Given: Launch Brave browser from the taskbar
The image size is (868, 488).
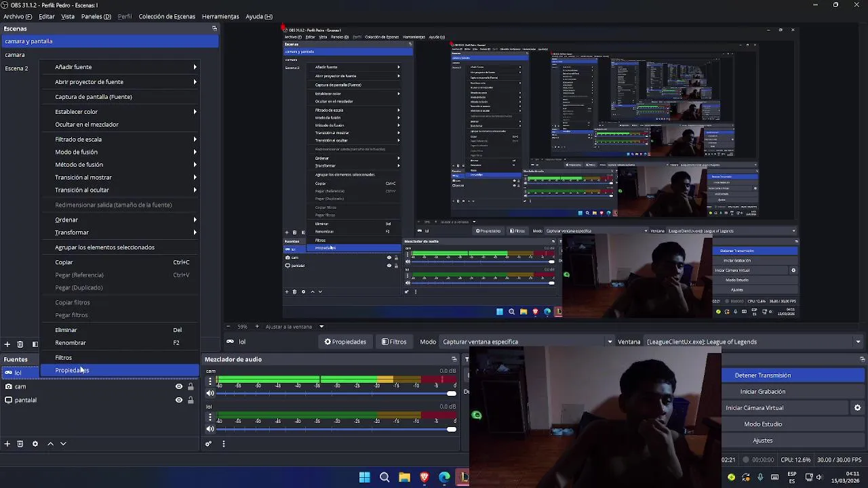Looking at the screenshot, I should tap(425, 477).
